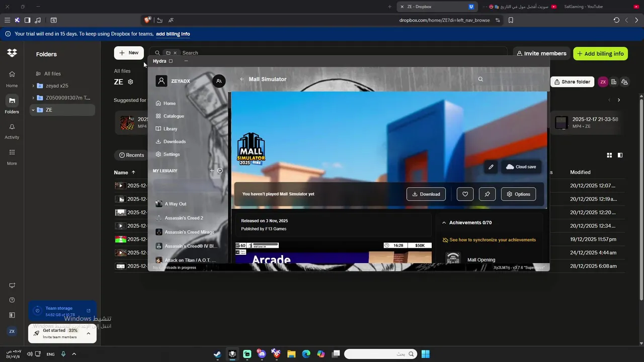
Task: Open Library in Hydra sidebar
Action: pyautogui.click(x=167, y=129)
